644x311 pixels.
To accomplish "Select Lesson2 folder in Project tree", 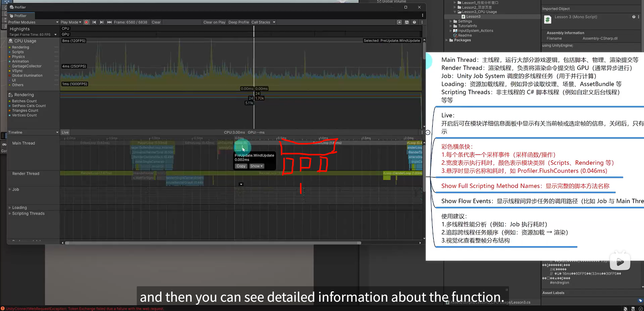I will pyautogui.click(x=477, y=7).
